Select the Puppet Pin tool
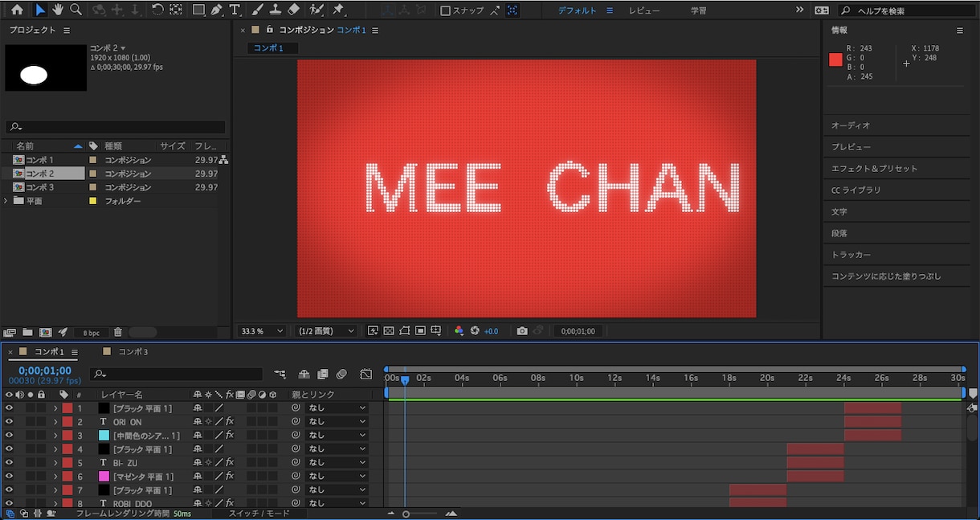 point(338,10)
